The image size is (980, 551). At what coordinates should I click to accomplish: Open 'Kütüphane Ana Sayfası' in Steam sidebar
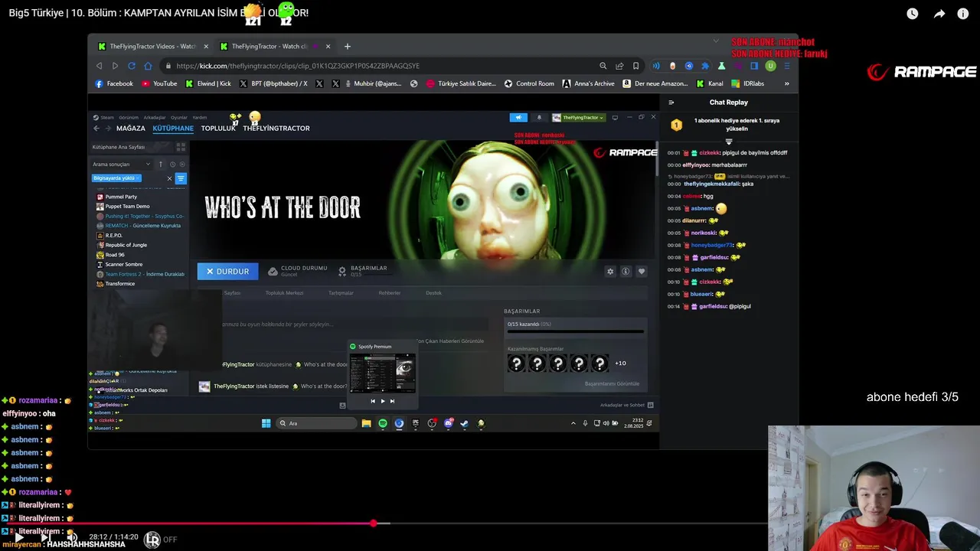coord(119,147)
